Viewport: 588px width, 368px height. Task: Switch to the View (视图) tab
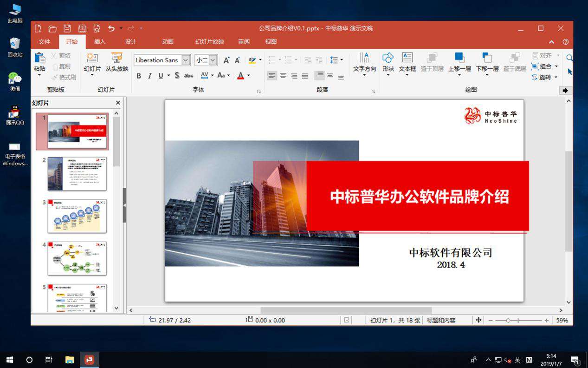[271, 42]
